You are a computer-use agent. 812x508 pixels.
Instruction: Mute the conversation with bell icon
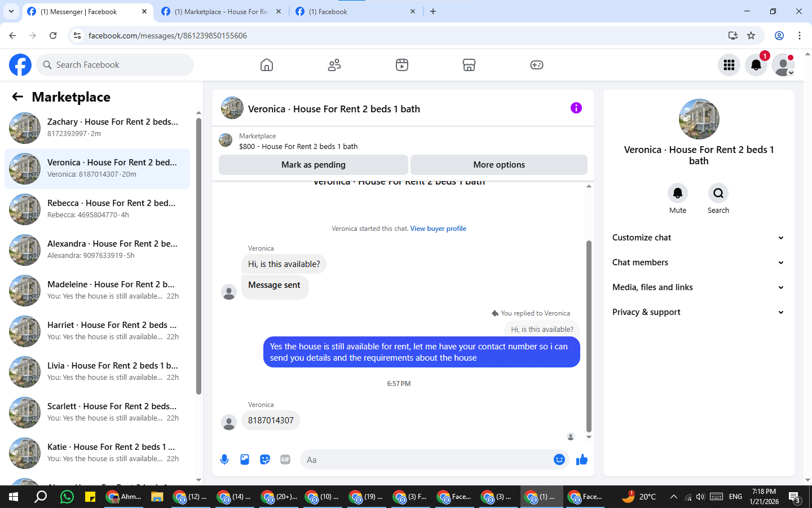click(x=678, y=193)
